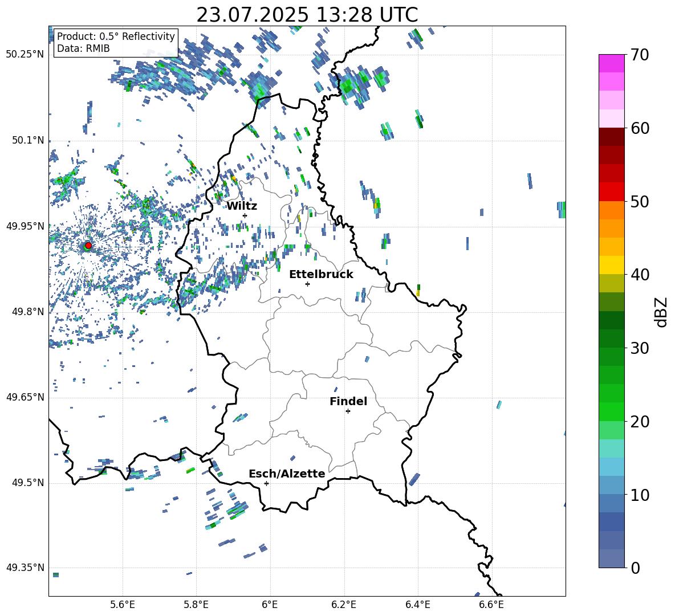Screen dimensions: 675x616
Task: Click the 60 colorbar tick label
Action: pyautogui.click(x=640, y=128)
